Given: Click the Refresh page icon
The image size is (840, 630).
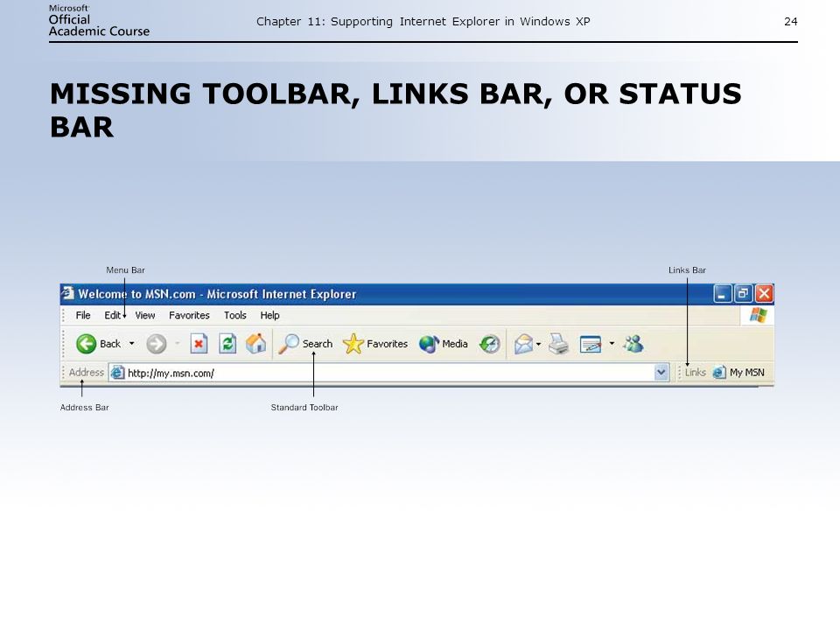Looking at the screenshot, I should point(227,344).
